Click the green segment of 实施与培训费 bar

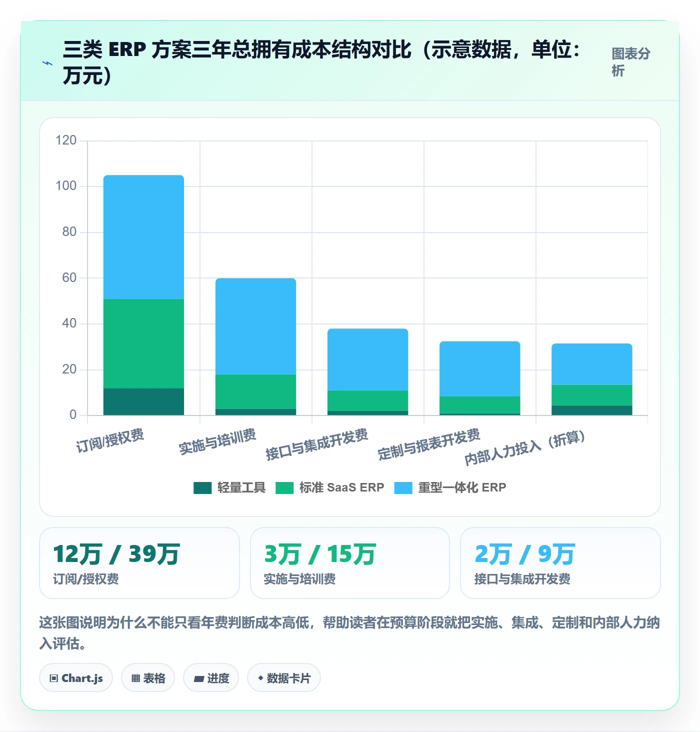(255, 391)
